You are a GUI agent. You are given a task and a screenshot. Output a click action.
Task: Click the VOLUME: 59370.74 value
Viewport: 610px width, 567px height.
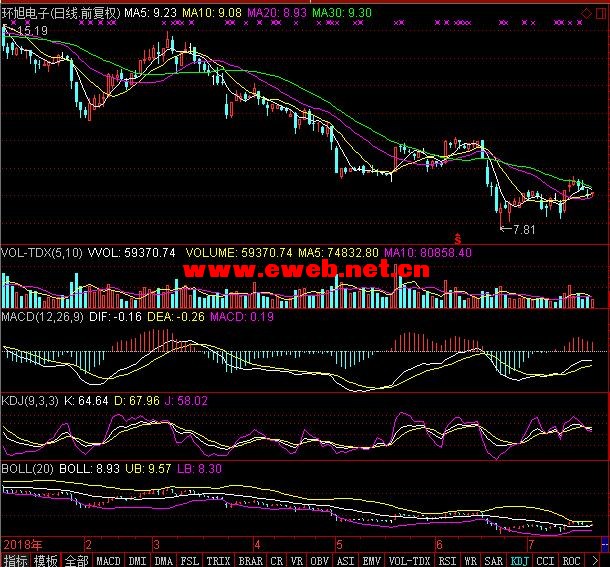(x=239, y=253)
